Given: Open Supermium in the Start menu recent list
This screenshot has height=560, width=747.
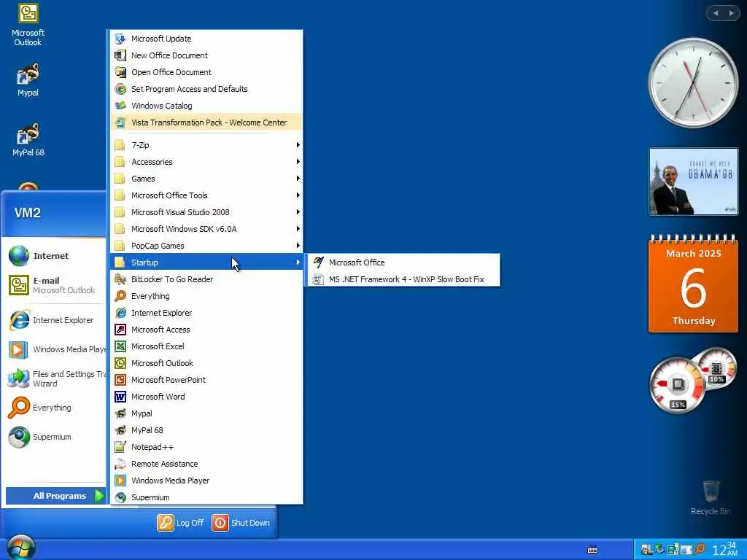Looking at the screenshot, I should click(54, 437).
